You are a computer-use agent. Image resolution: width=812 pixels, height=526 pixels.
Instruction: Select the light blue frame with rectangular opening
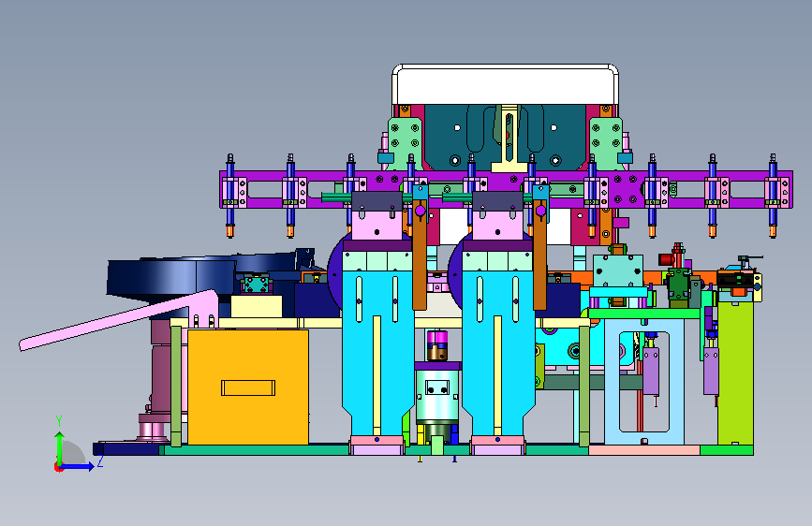click(644, 382)
